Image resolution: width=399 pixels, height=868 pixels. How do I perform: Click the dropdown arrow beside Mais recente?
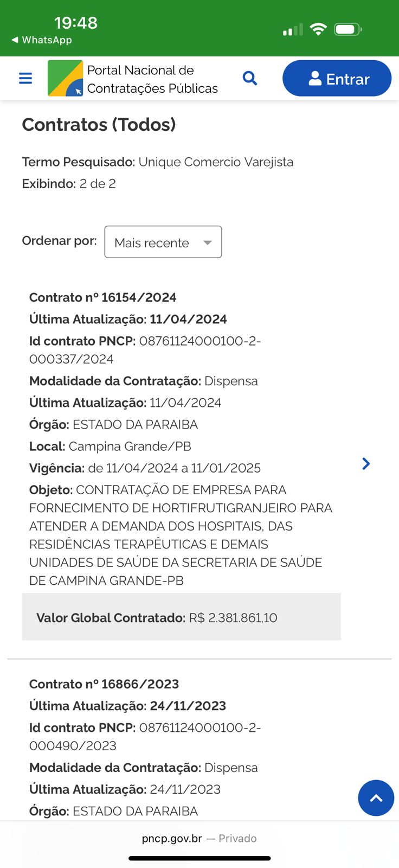click(208, 242)
